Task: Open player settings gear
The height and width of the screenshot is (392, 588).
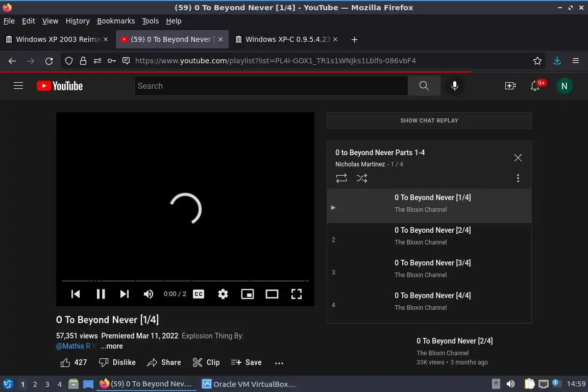Action: (223, 294)
